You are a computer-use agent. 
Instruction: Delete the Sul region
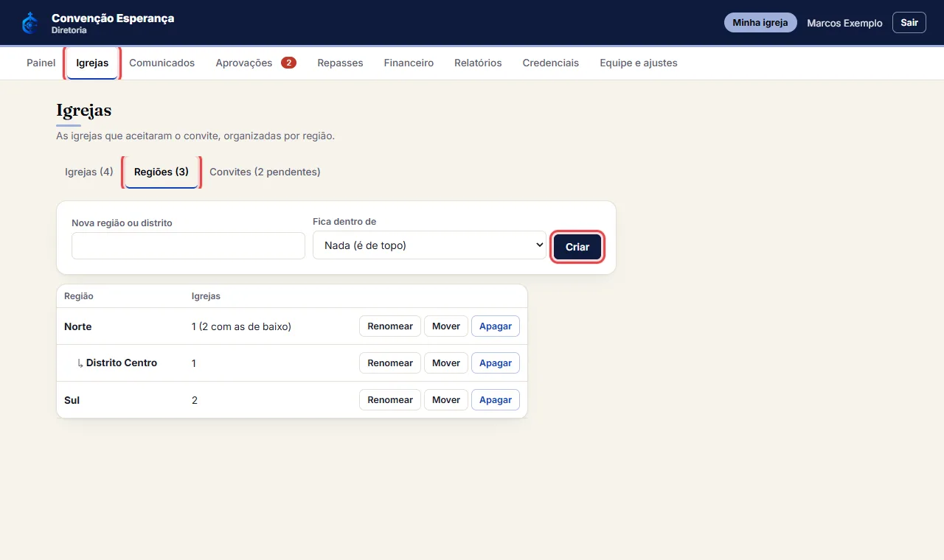(x=496, y=400)
